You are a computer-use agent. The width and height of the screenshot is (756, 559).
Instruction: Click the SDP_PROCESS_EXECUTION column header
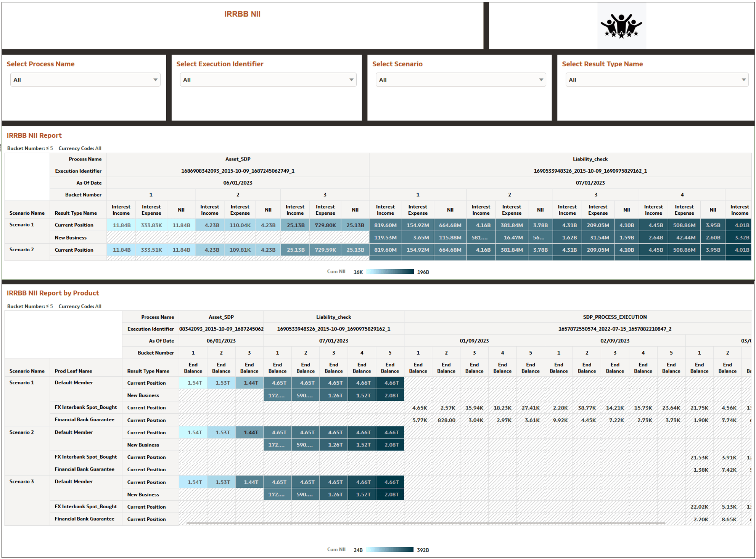tap(614, 317)
